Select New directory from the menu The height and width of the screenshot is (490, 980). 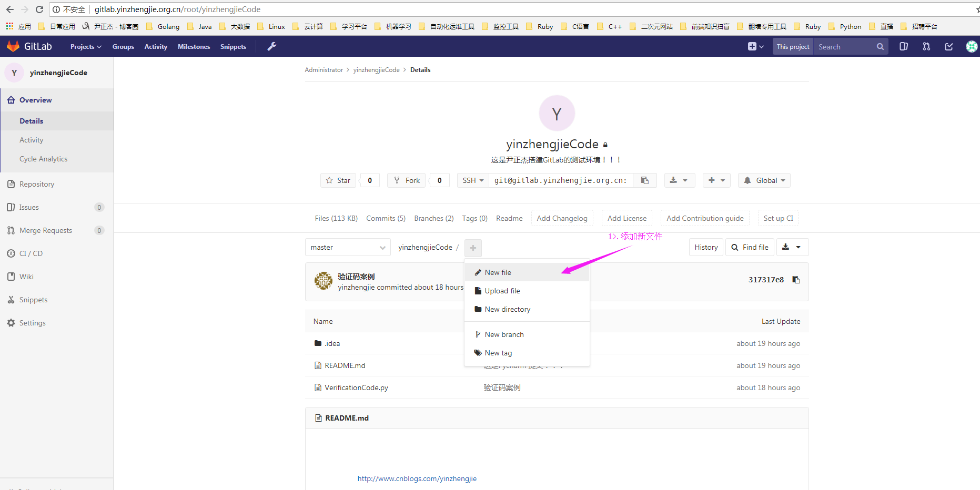527,309
